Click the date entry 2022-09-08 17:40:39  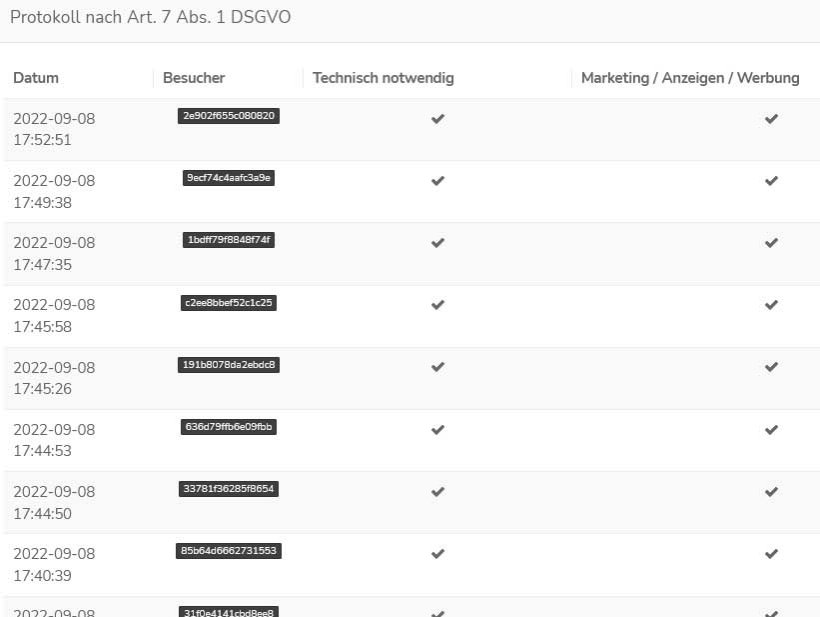pos(54,565)
